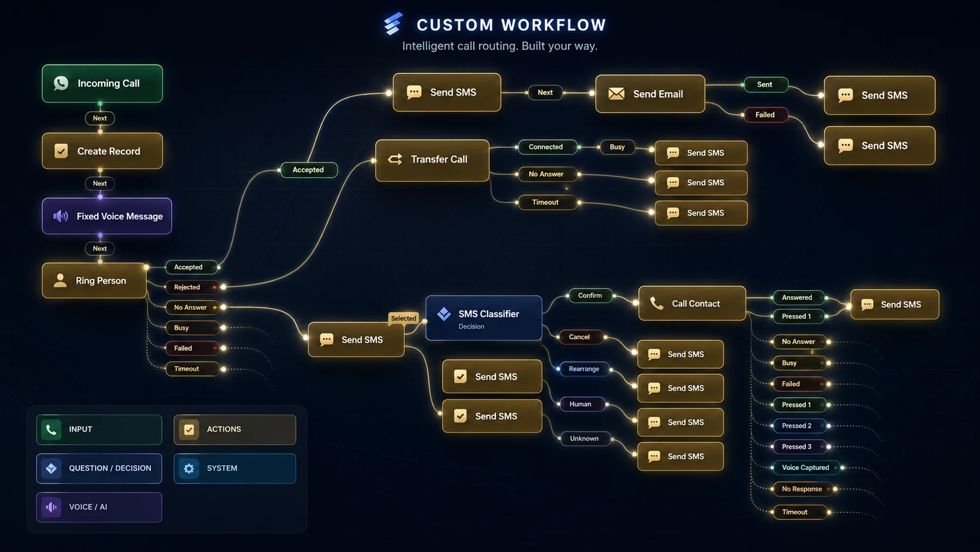
Task: Click chat icon of Send SMS after Answered
Action: tap(867, 304)
